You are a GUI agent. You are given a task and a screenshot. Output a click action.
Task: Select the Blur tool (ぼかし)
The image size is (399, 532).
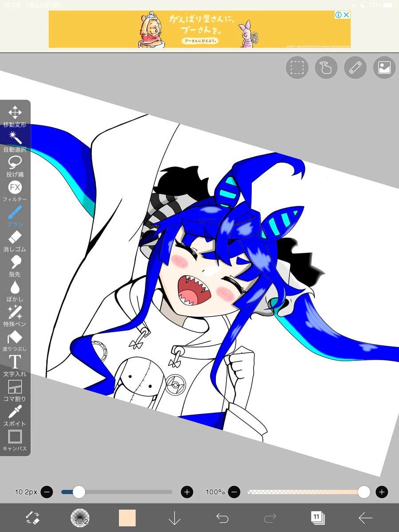(15, 290)
